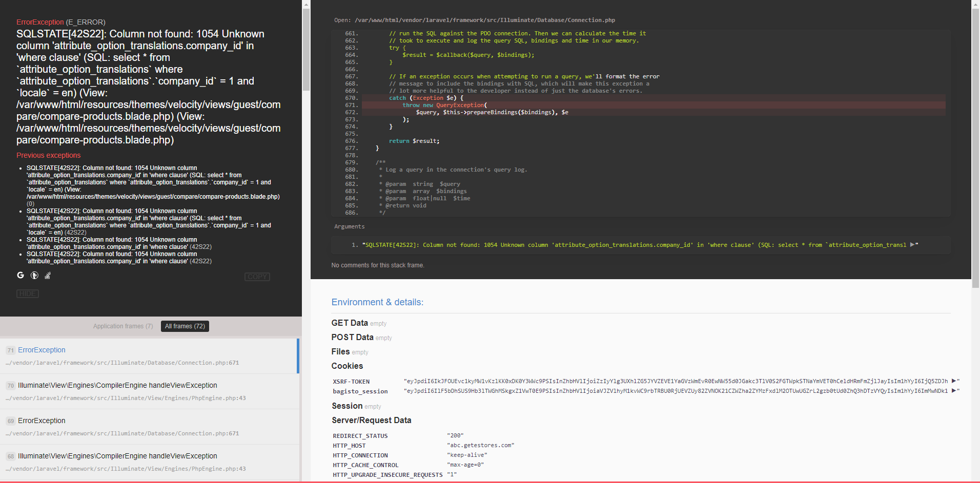Screen dimensions: 980x483
Task: Click the Arguments label
Action: 350,226
